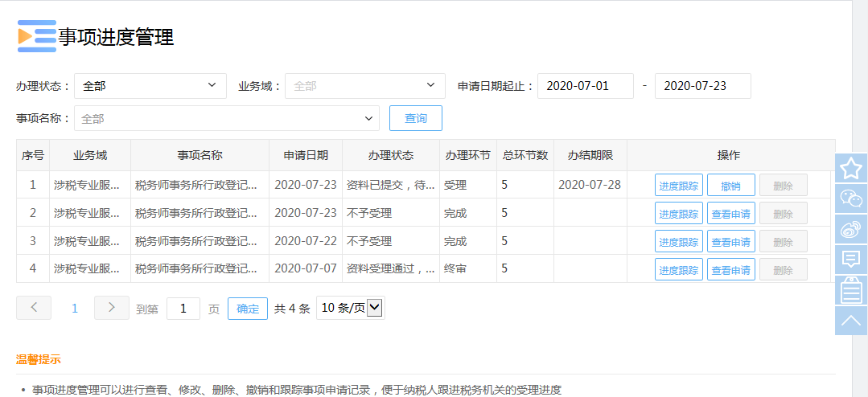Open the 办理状态 dropdown showing 全部

(150, 86)
